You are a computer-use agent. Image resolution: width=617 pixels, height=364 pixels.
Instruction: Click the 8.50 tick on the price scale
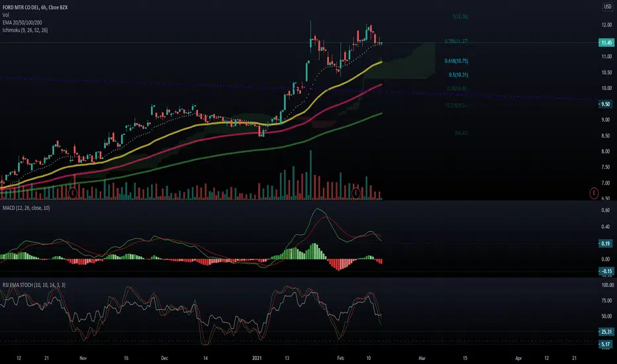(x=606, y=136)
